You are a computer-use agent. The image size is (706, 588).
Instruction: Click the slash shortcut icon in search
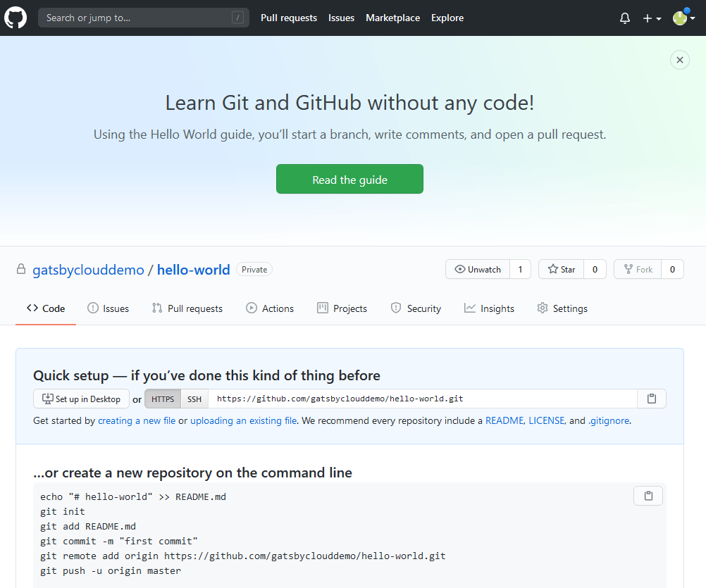click(237, 18)
